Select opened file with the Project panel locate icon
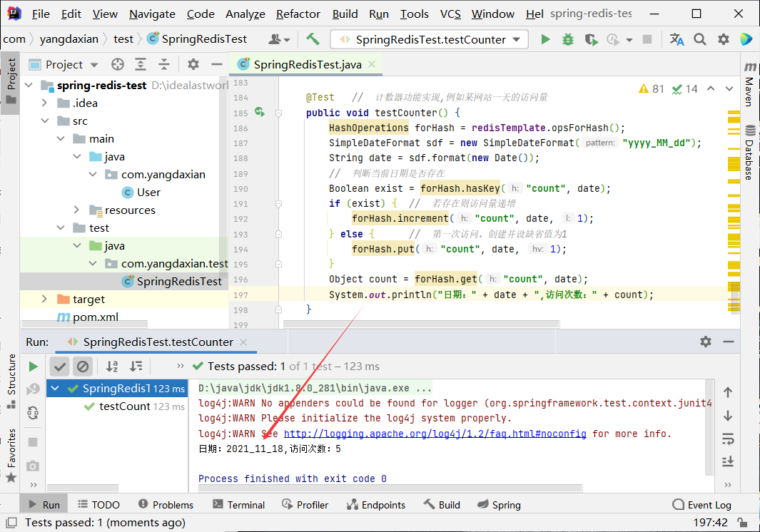 (x=117, y=64)
